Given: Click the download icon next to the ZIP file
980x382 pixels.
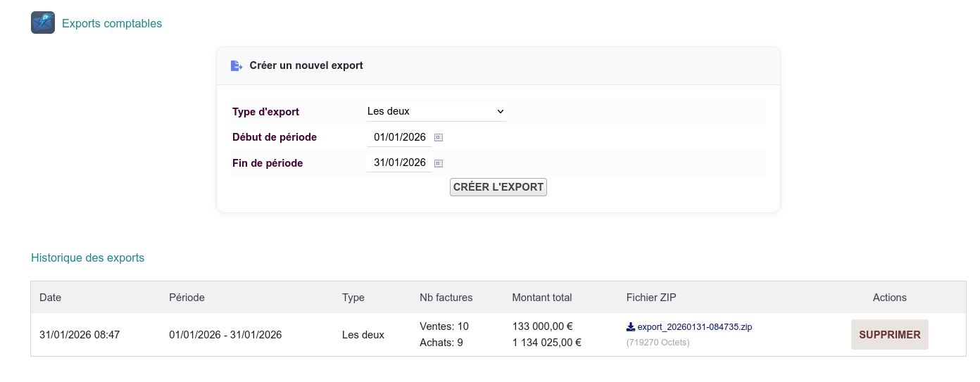Looking at the screenshot, I should tap(630, 327).
